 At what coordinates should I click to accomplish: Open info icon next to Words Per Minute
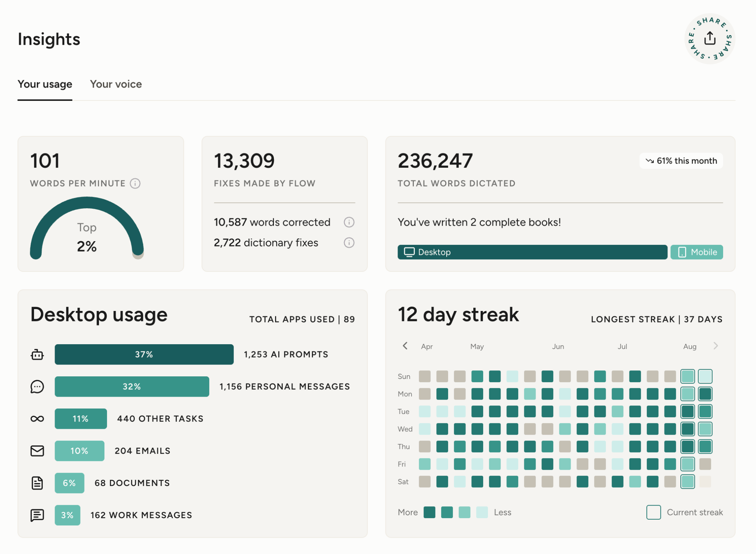tap(135, 183)
